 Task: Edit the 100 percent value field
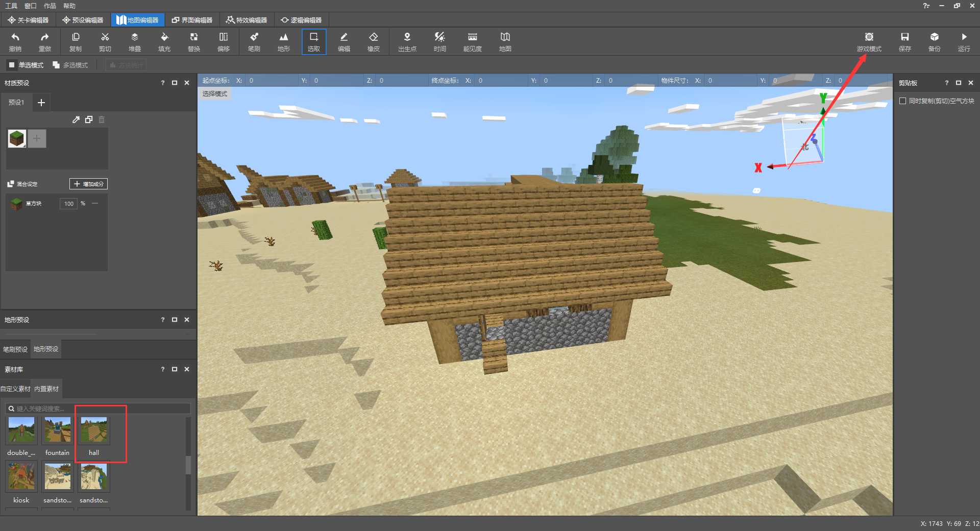(69, 204)
